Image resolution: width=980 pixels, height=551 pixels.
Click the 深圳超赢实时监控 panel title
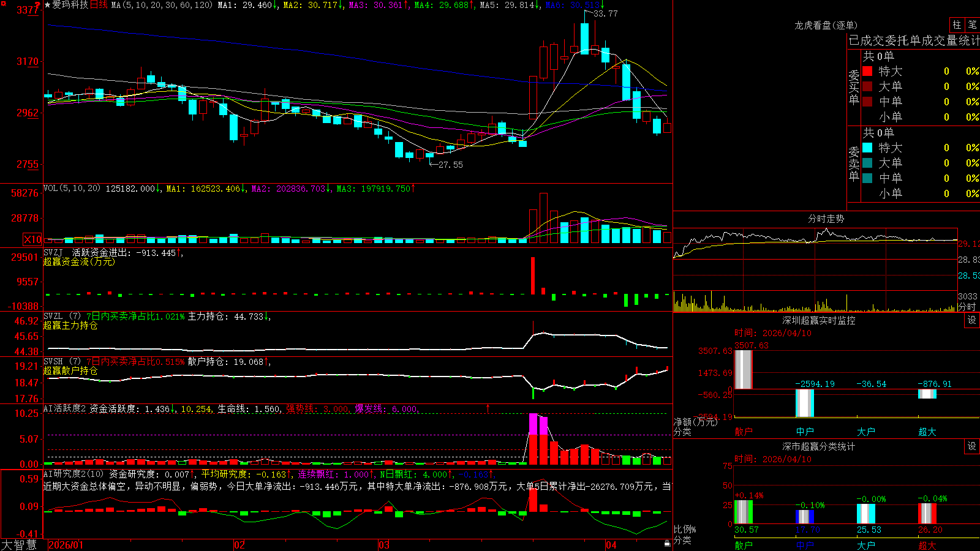pyautogui.click(x=819, y=320)
